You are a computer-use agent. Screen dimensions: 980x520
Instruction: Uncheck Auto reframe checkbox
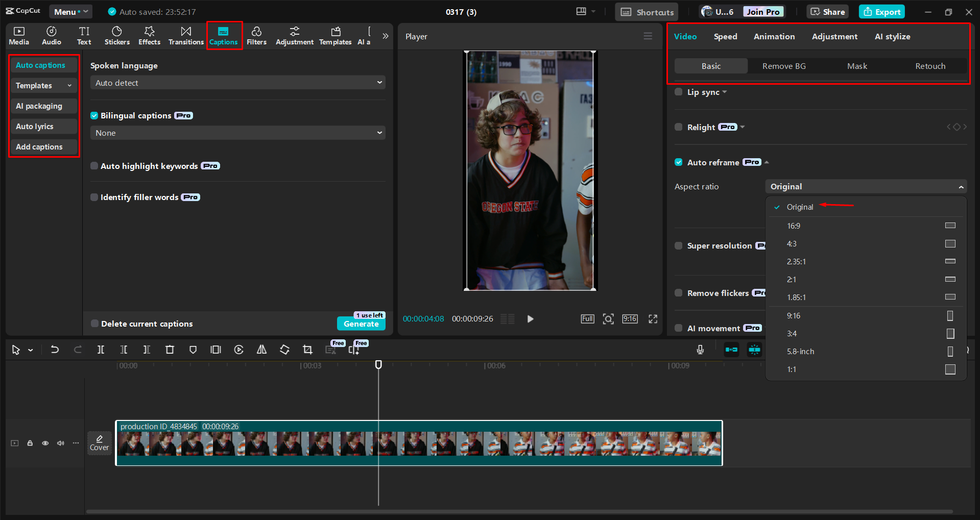tap(678, 162)
